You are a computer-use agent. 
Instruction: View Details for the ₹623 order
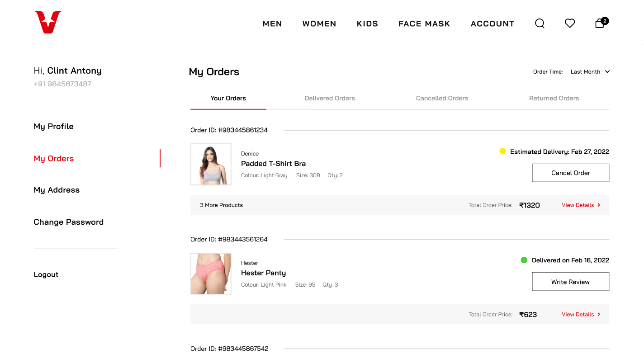click(x=581, y=315)
